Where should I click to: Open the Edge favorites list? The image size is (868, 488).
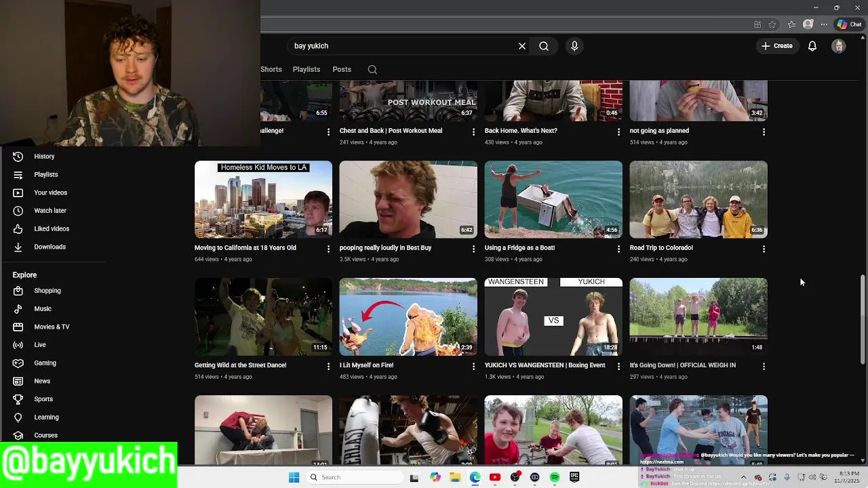791,24
